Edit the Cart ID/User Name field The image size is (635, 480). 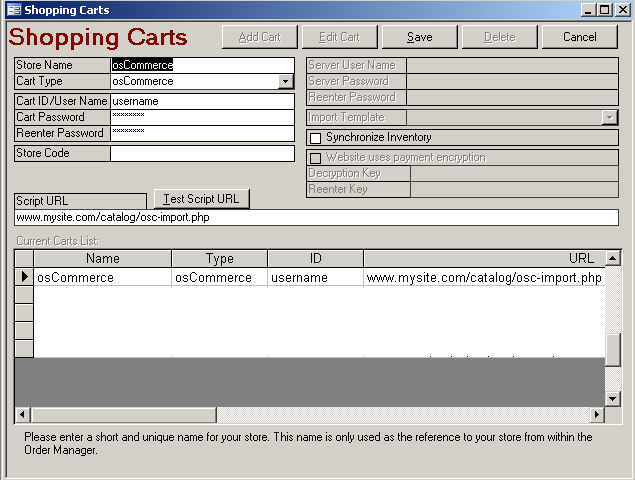tap(202, 101)
